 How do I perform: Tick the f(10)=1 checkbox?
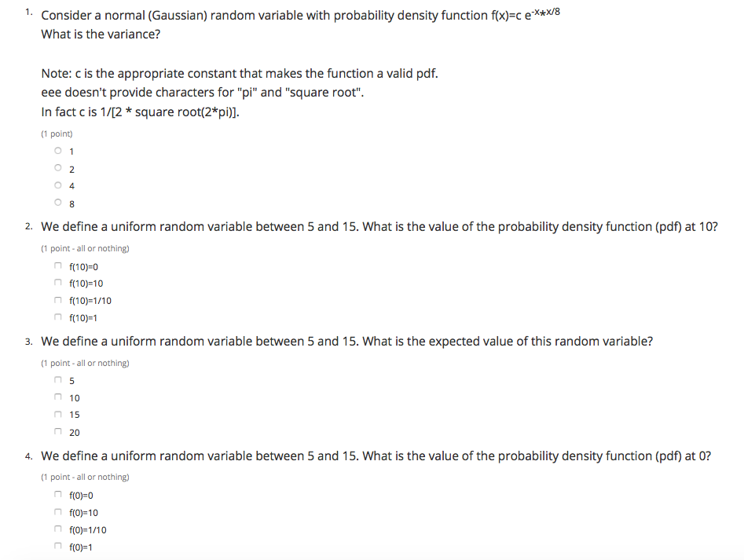[58, 317]
